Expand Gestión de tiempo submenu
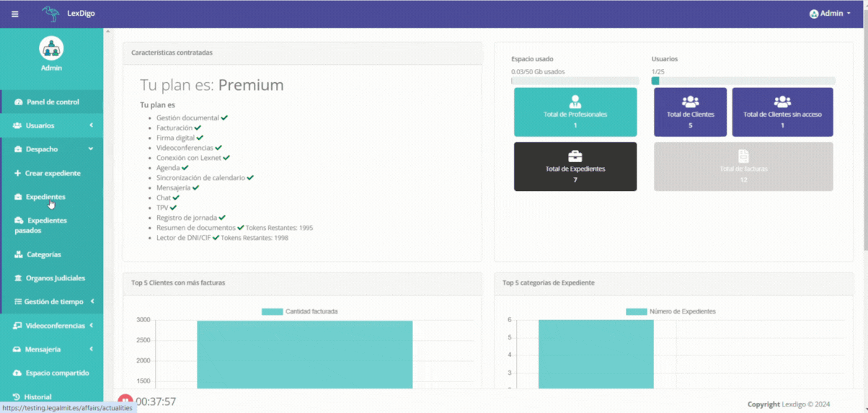 [x=53, y=302]
